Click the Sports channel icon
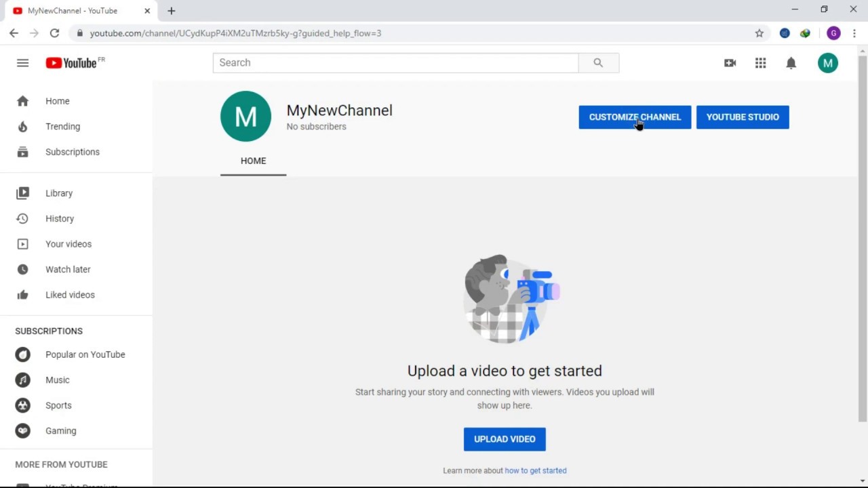The width and height of the screenshot is (868, 488). click(x=22, y=405)
